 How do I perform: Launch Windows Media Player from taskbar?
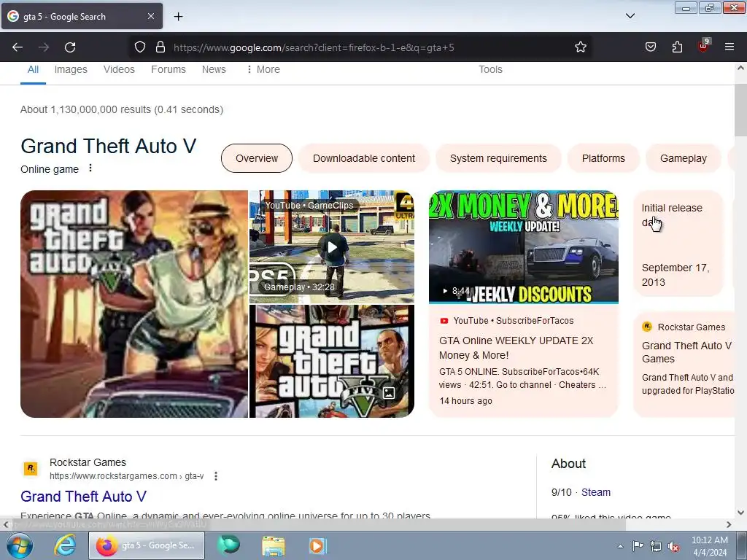click(x=318, y=545)
